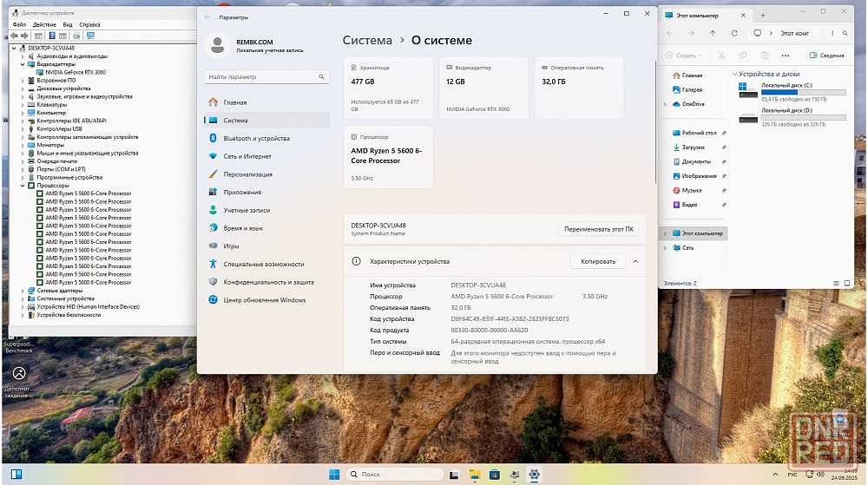Open the Галерея item in Explorer sidebar
The height and width of the screenshot is (485, 868).
click(x=692, y=89)
